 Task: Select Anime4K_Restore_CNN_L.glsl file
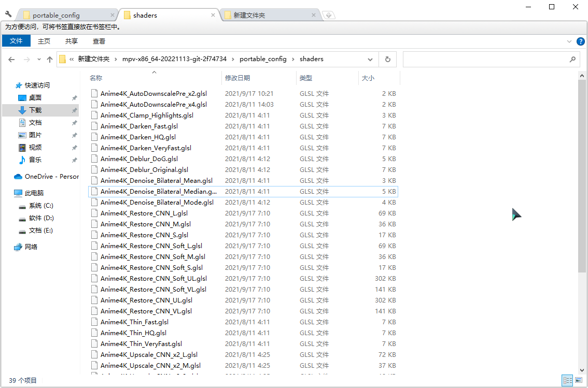[243, 213]
